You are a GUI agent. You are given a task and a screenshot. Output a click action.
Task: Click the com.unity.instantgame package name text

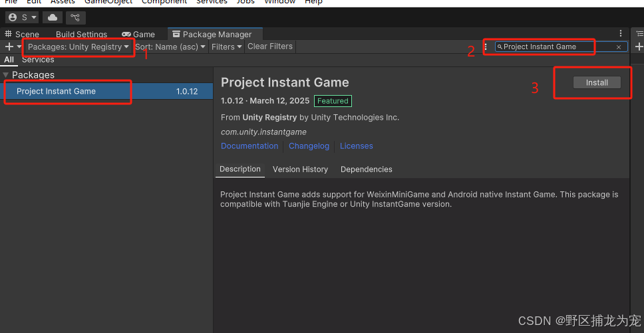click(x=263, y=132)
